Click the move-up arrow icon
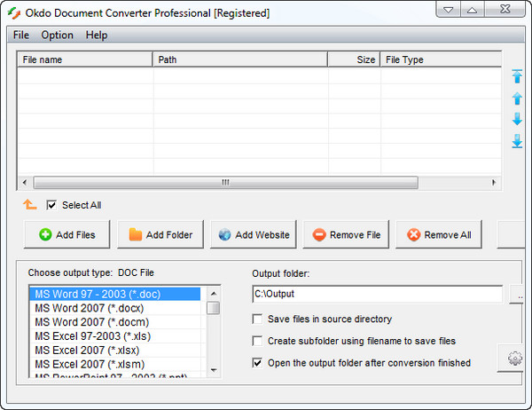Image resolution: width=532 pixels, height=410 pixels. [x=517, y=99]
